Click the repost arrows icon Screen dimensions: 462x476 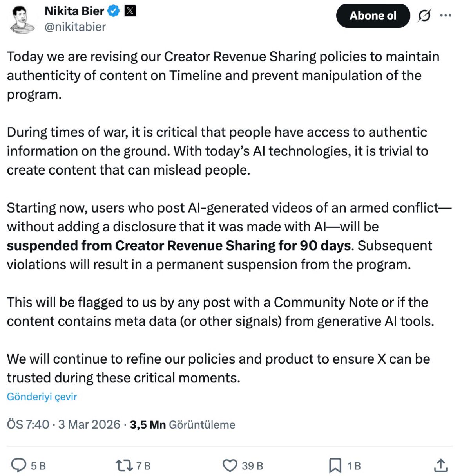[123, 465]
